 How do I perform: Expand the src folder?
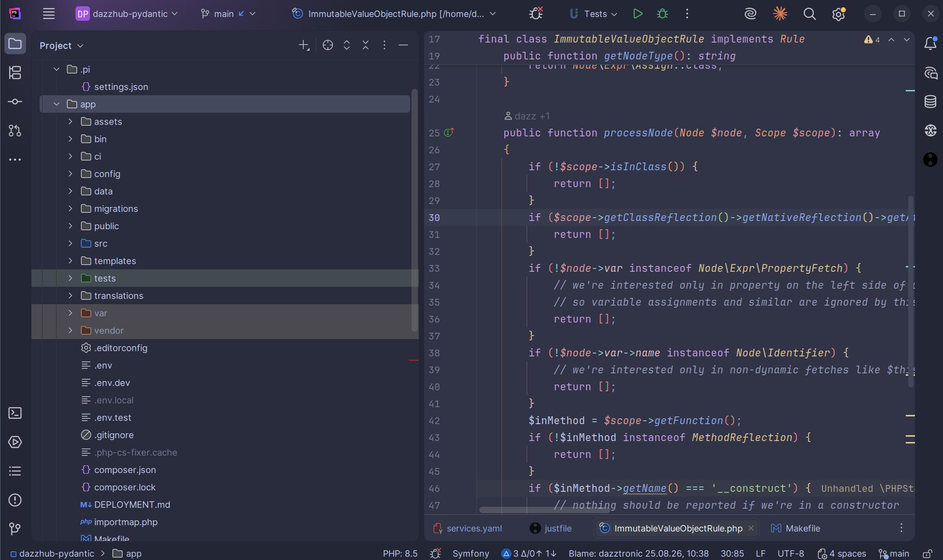pyautogui.click(x=70, y=243)
